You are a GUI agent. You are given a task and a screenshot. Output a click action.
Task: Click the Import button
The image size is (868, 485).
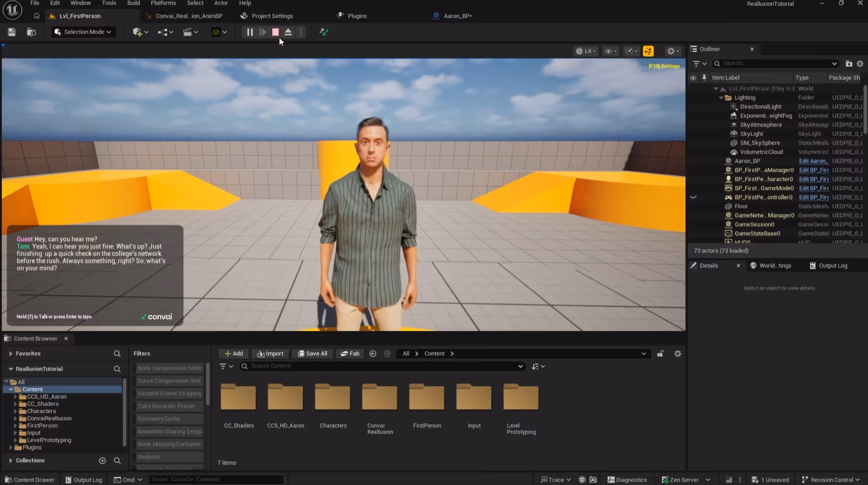pyautogui.click(x=270, y=354)
